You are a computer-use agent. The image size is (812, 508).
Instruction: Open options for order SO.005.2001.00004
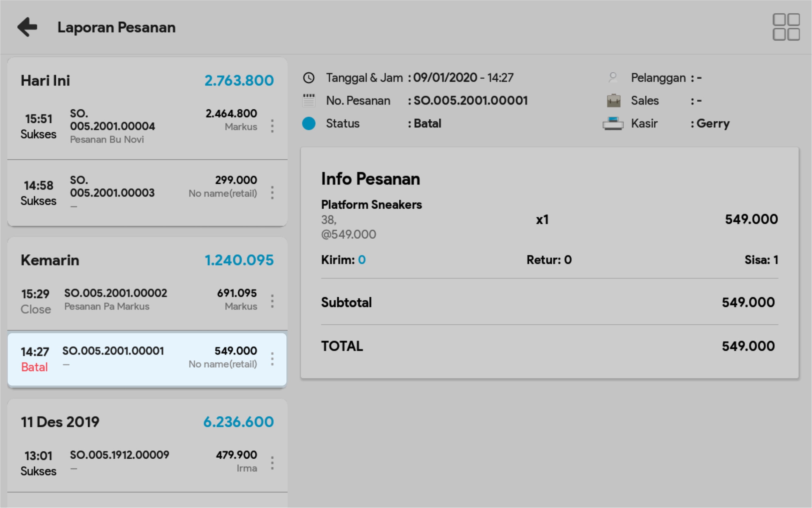272,126
